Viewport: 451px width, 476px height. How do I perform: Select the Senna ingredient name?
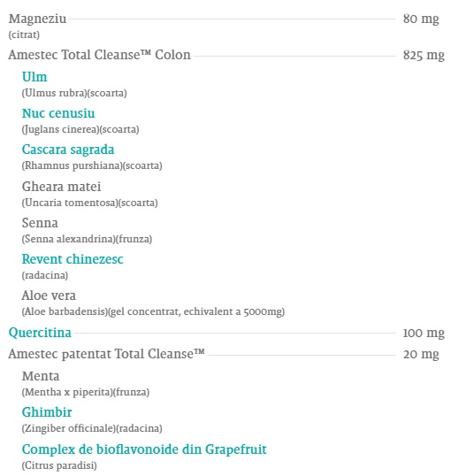40,223
